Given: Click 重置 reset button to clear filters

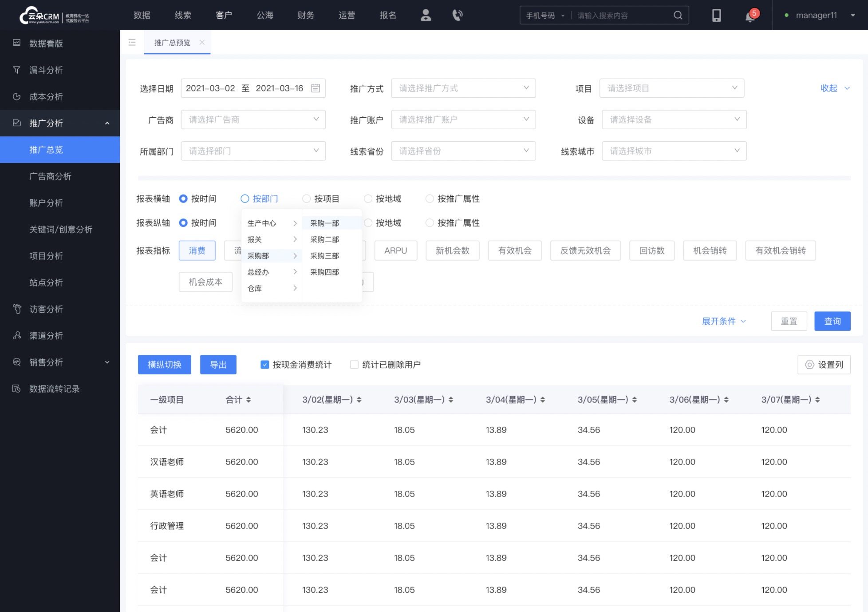Looking at the screenshot, I should coord(789,321).
